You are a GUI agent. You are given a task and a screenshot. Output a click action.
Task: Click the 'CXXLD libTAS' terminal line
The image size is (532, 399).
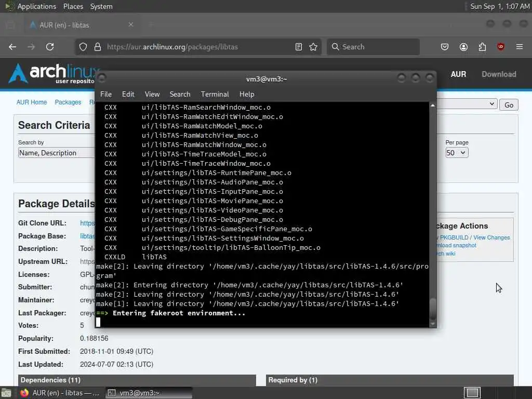pyautogui.click(x=136, y=257)
